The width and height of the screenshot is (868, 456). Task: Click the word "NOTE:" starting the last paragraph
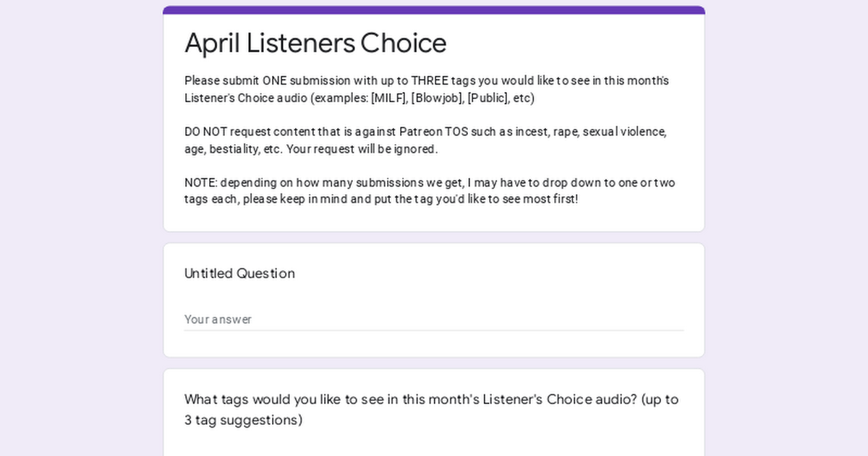[x=201, y=182]
